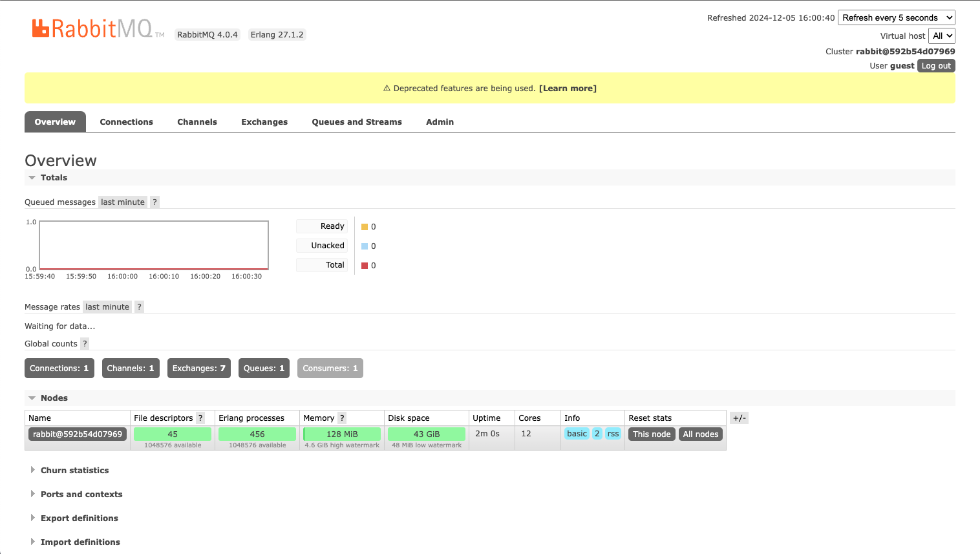The width and height of the screenshot is (980, 554).
Task: Log out of the management console
Action: click(936, 65)
